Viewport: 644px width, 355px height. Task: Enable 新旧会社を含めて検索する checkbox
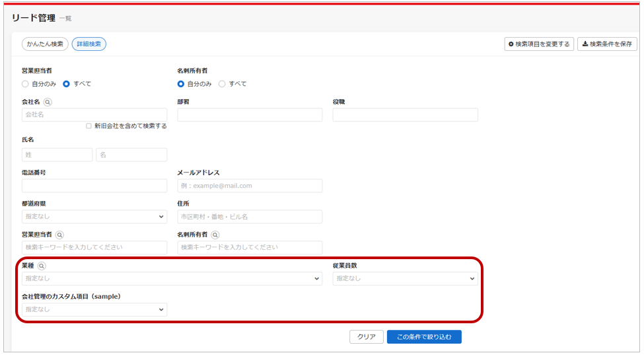pos(89,126)
